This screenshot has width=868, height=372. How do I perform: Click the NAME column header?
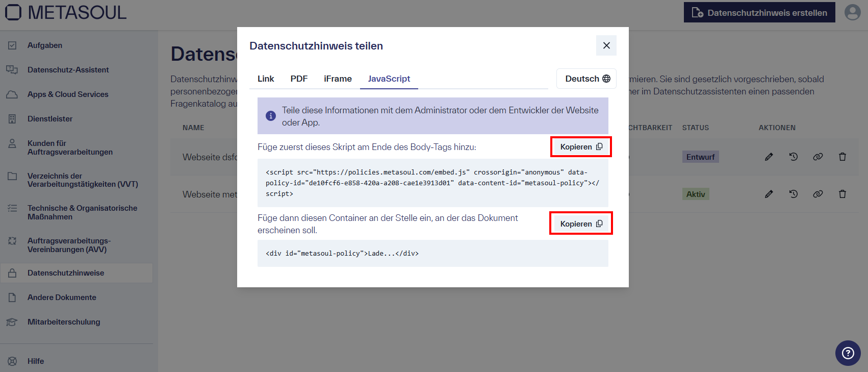coord(193,128)
